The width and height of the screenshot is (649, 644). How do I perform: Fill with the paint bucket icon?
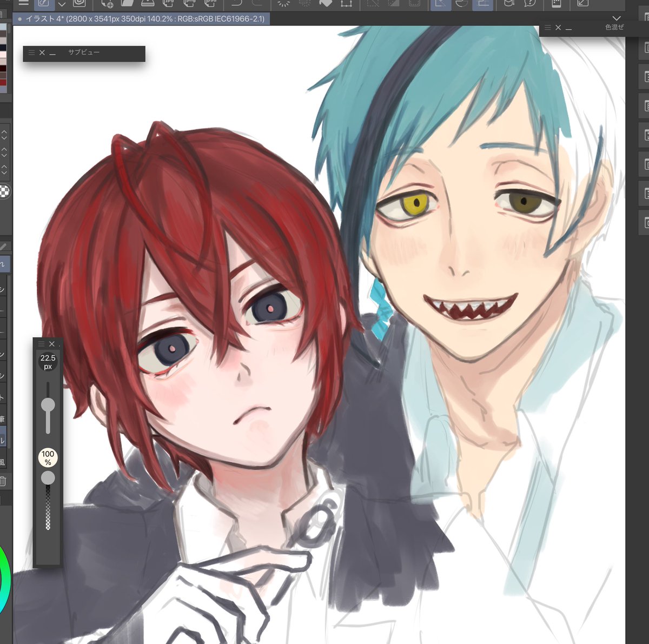pyautogui.click(x=326, y=3)
